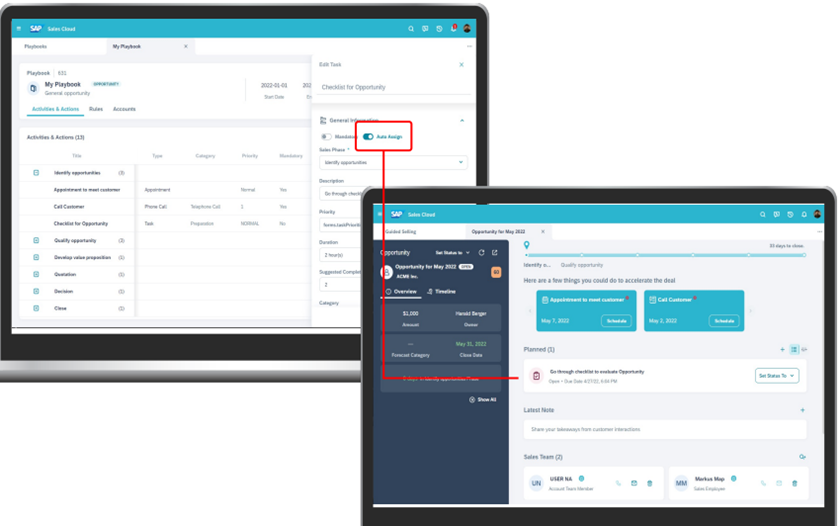Delete Markus Map from sales team
840x526 pixels.
point(794,483)
